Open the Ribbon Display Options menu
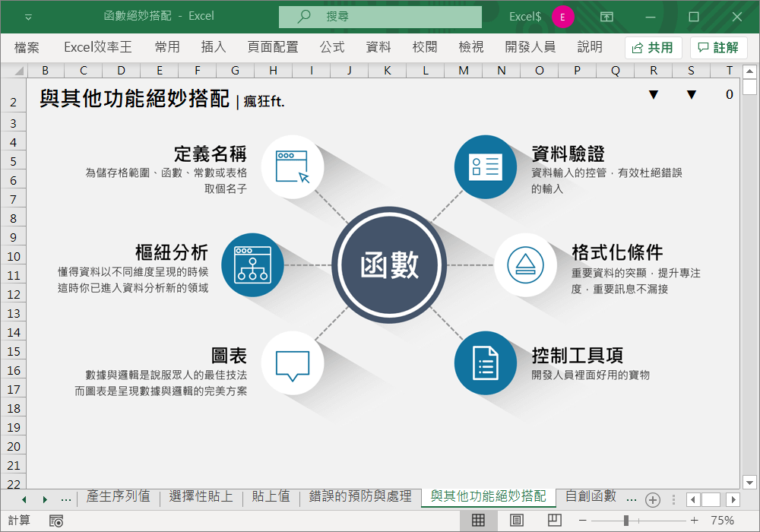760x532 pixels. click(606, 16)
